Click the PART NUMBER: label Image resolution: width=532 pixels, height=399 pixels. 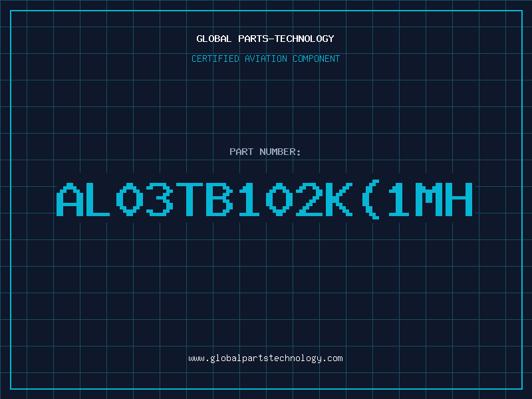click(265, 152)
